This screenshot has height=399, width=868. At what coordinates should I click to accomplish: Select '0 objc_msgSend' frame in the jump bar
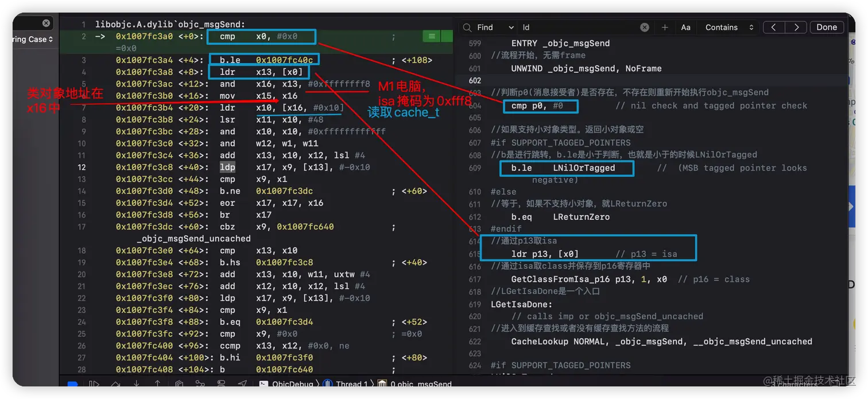tap(416, 384)
